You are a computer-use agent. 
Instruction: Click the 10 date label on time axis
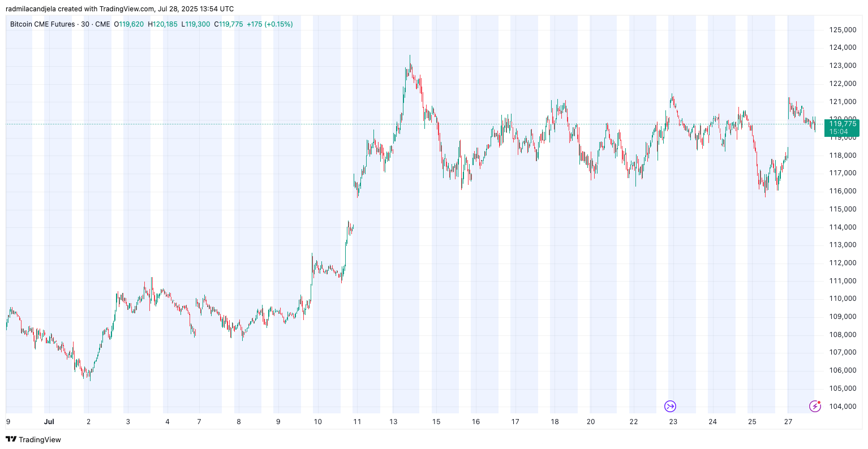point(317,422)
